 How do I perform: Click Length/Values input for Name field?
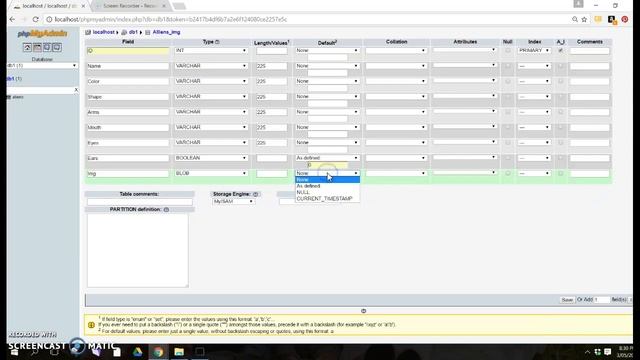pos(271,66)
